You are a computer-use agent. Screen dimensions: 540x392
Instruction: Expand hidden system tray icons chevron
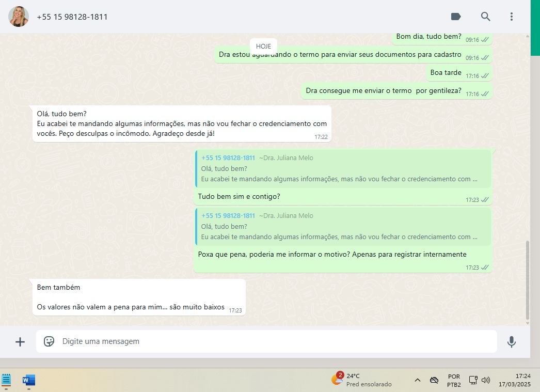pos(417,381)
